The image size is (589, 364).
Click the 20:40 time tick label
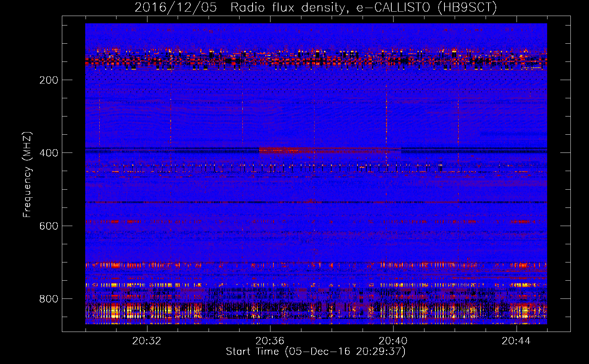[x=393, y=341]
